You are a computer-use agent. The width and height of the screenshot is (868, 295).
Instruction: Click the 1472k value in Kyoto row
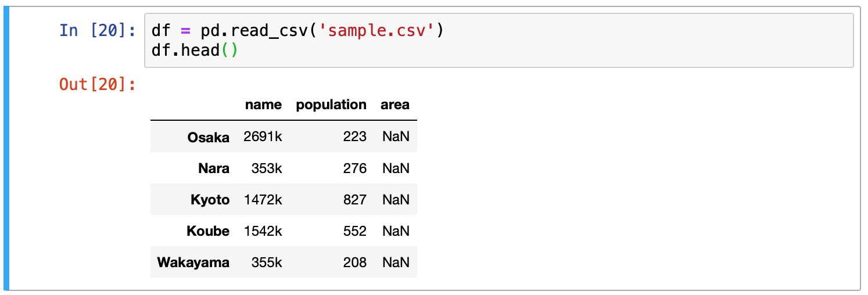263,200
